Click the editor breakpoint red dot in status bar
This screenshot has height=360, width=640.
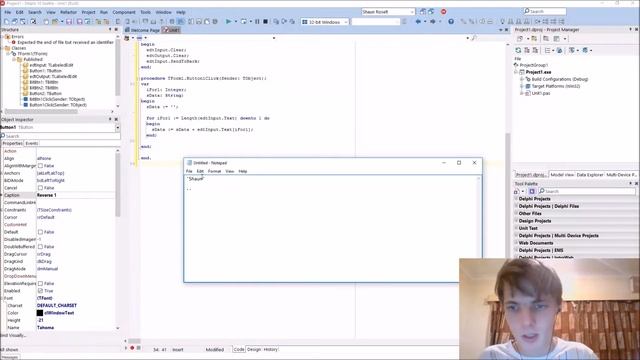point(132,348)
